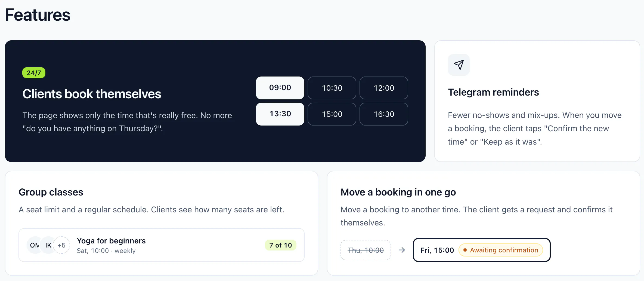Click the orange dot in Awaiting confirmation
Image resolution: width=644 pixels, height=281 pixels.
(465, 250)
